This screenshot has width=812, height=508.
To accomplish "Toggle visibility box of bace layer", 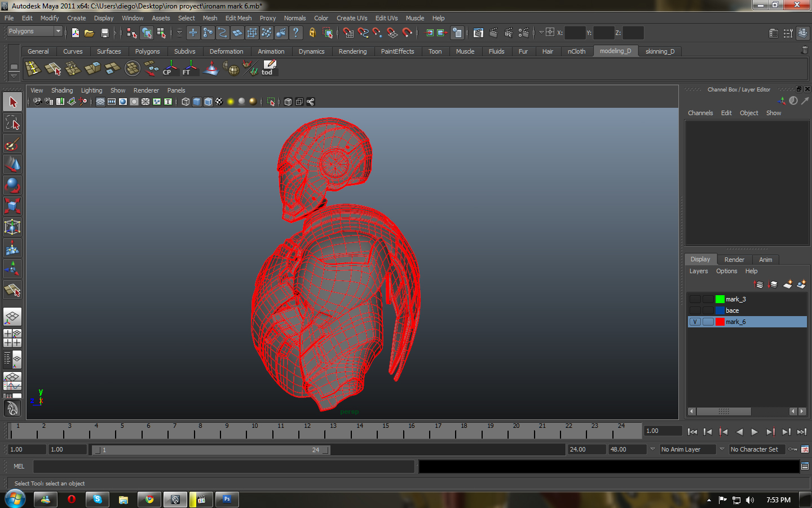I will 695,310.
